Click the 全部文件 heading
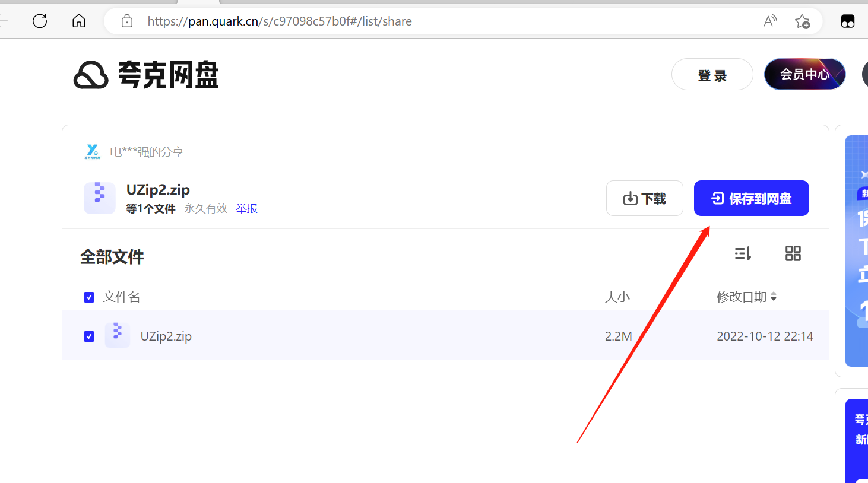868x483 pixels. pyautogui.click(x=112, y=257)
